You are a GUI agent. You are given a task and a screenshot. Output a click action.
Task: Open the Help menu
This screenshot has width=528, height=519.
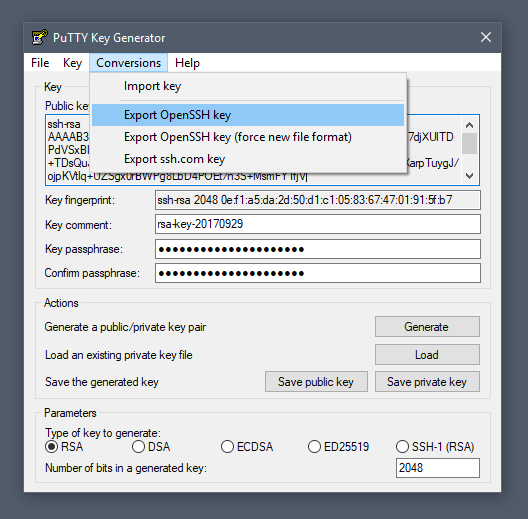(187, 63)
